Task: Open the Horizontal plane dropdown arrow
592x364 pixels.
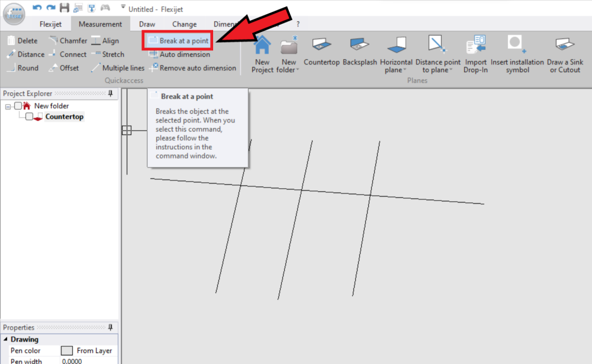Action: tap(405, 70)
